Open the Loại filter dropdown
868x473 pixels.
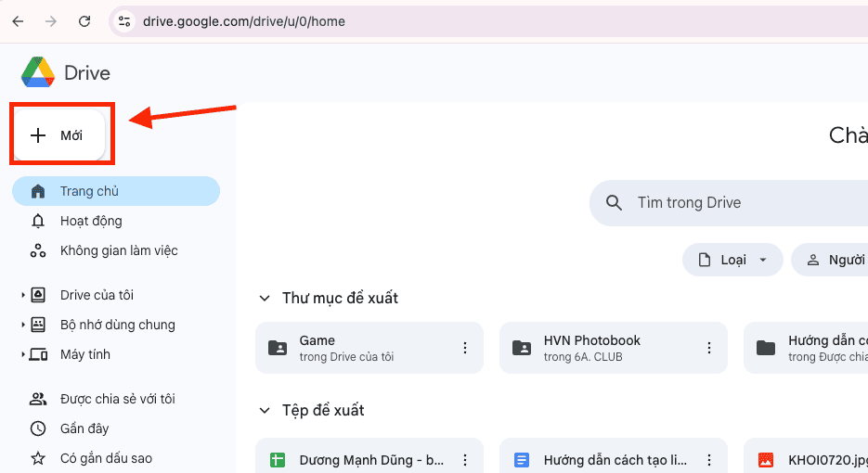[732, 260]
